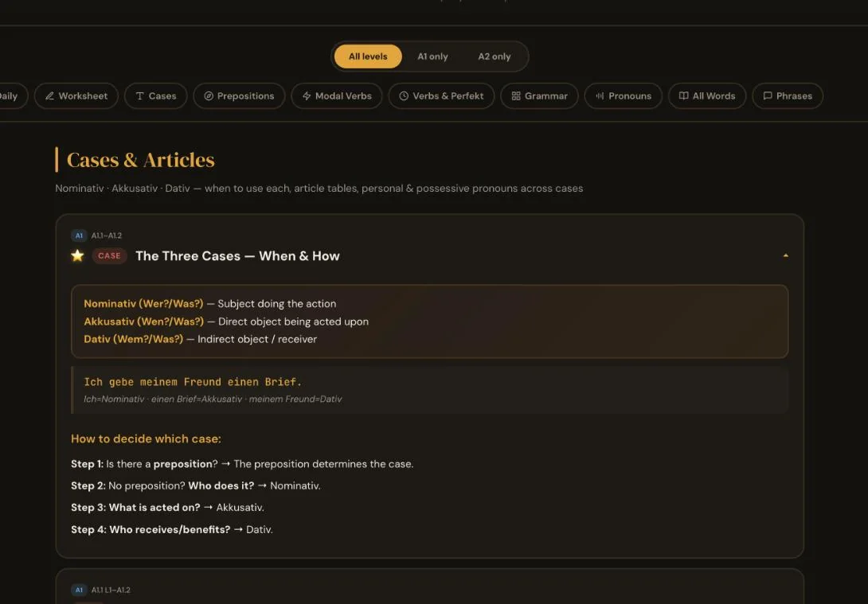Click the text icon on Cases
The width and height of the screenshot is (868, 604).
[140, 95]
